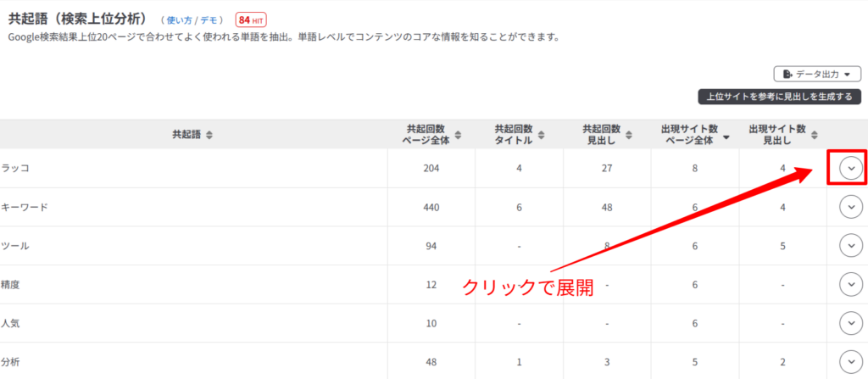868x379 pixels.
Task: Expand the ラッコ row details
Action: (x=851, y=169)
